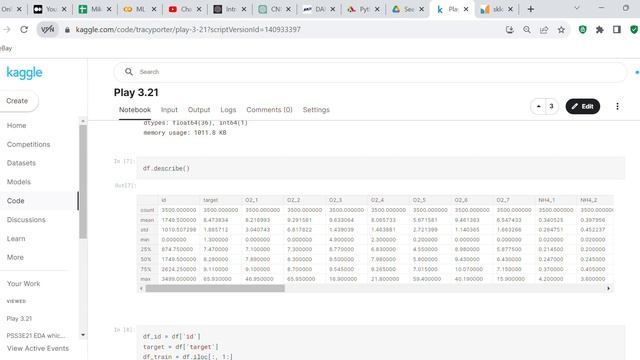Click the Edit button
The image size is (640, 360).
583,107
